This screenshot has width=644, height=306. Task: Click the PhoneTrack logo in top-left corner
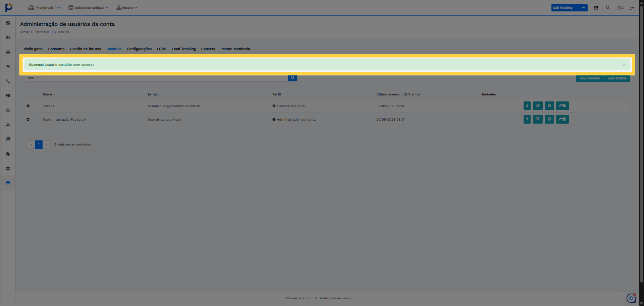[9, 7]
